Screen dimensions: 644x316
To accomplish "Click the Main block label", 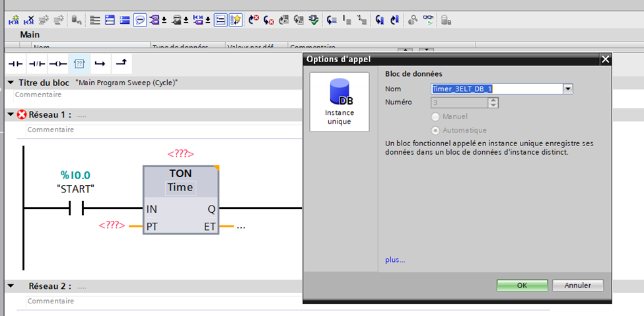I will pos(30,35).
